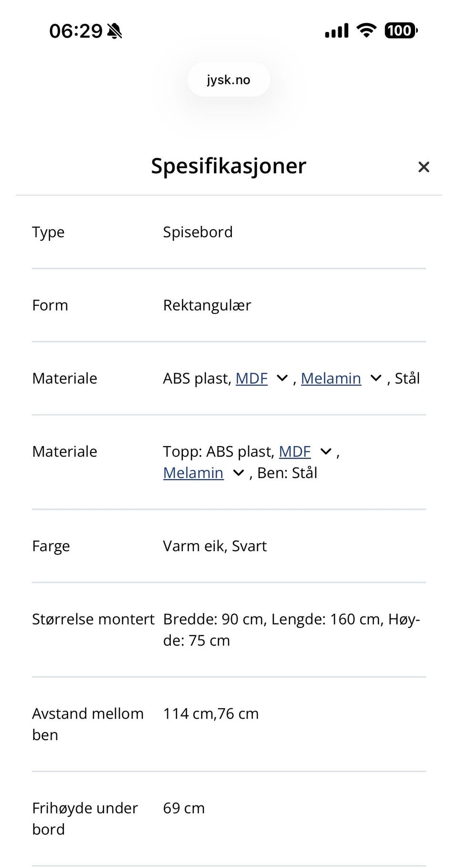Open MDF link after Topp: ABS plast
Viewport: 458px width, 868px height.
click(x=294, y=451)
